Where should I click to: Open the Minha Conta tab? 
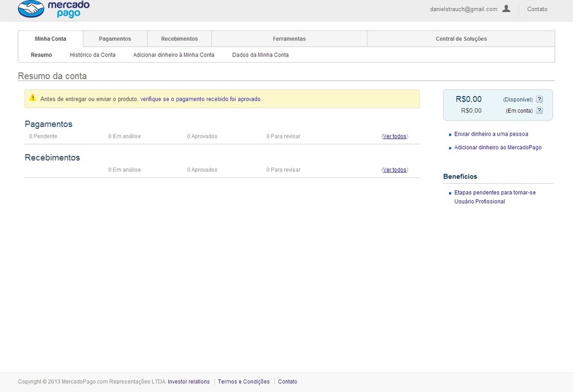pyautogui.click(x=51, y=39)
